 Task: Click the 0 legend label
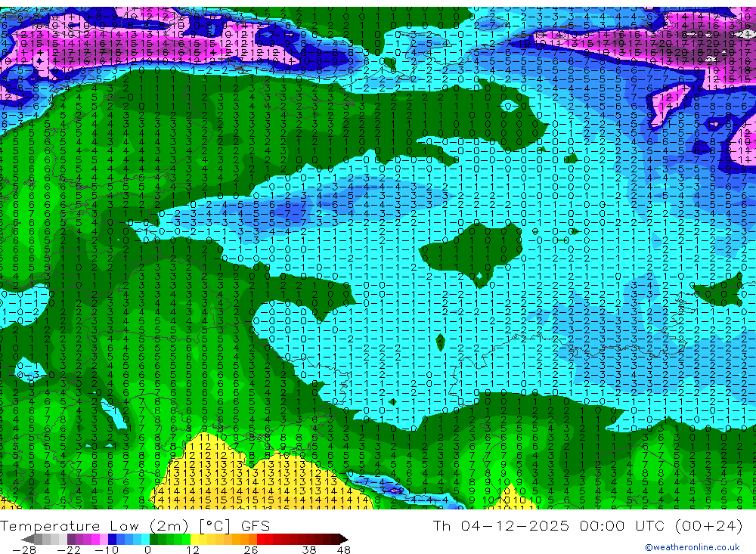(x=147, y=549)
